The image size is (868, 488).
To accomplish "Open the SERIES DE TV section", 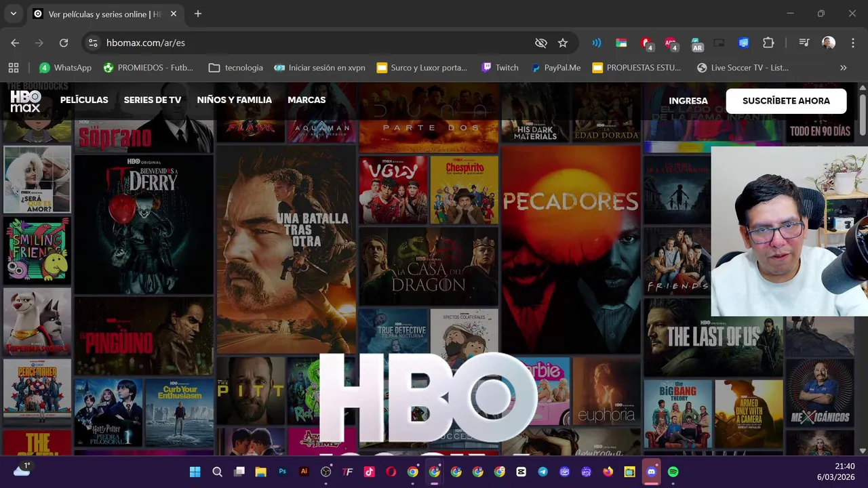I will pos(153,100).
